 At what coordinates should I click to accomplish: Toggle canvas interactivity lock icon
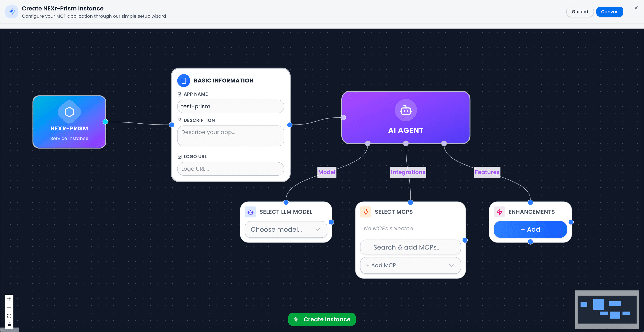click(9, 324)
